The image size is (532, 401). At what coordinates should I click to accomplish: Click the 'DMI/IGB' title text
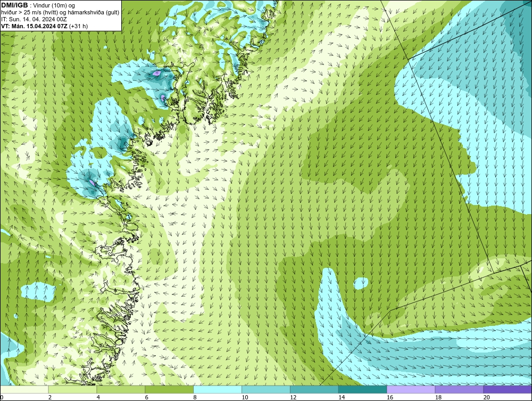[14, 5]
